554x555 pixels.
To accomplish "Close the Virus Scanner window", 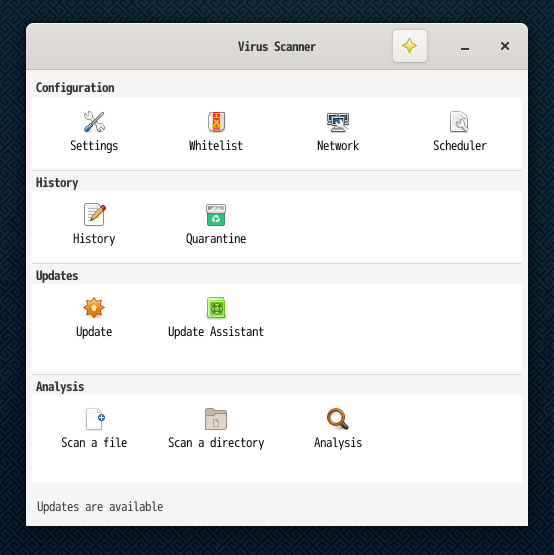I will 505,46.
